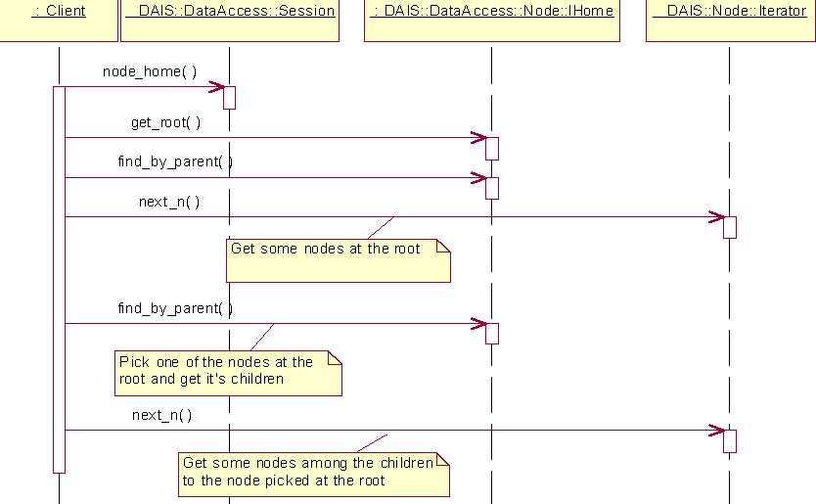Click the first find_by_parent( ) label
The image size is (816, 504).
(x=175, y=161)
